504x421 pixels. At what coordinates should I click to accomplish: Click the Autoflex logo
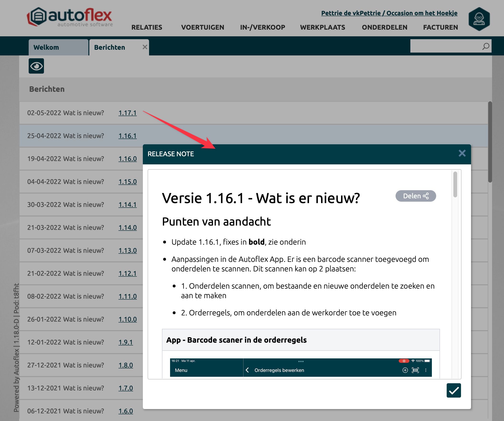[x=70, y=17]
